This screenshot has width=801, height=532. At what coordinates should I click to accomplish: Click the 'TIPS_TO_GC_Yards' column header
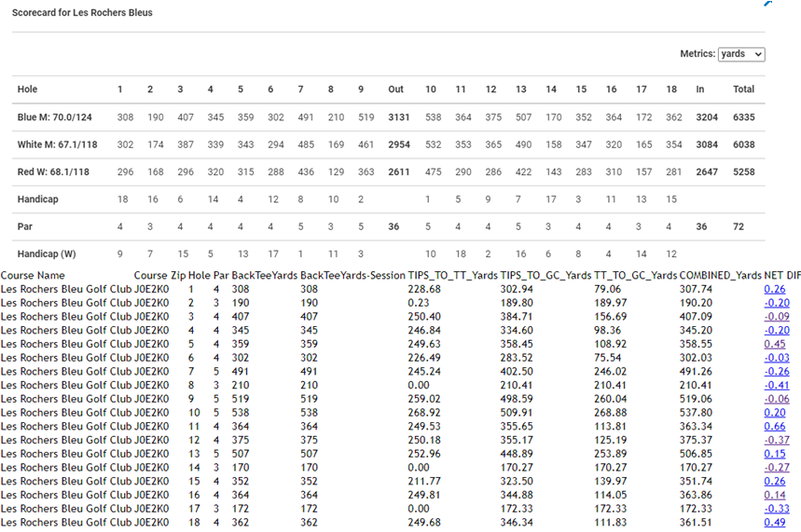tap(546, 276)
